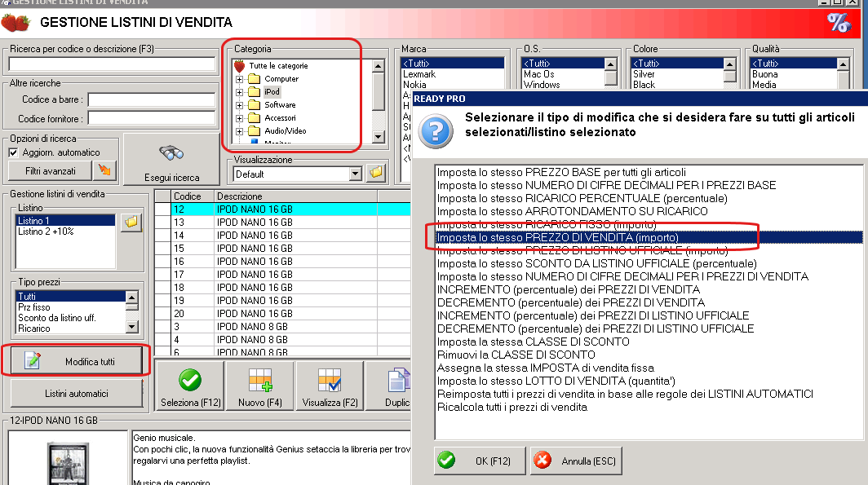
Task: Select Software folder in Categoria tree
Action: click(280, 105)
